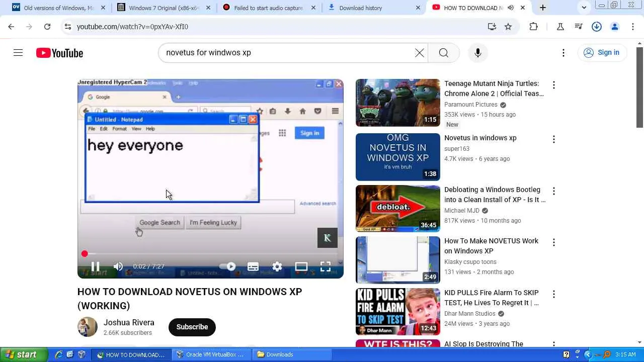Open options for 'AI Slop' video
The height and width of the screenshot is (362, 644).
[x=554, y=344]
